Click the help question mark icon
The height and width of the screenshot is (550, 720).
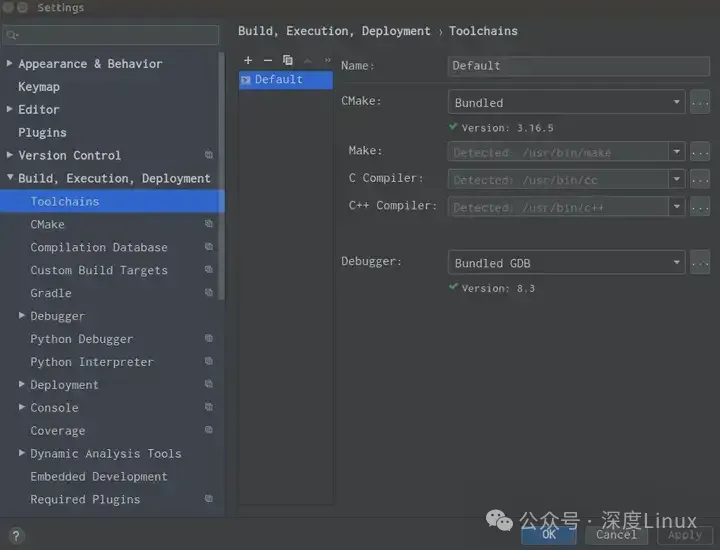(15, 536)
